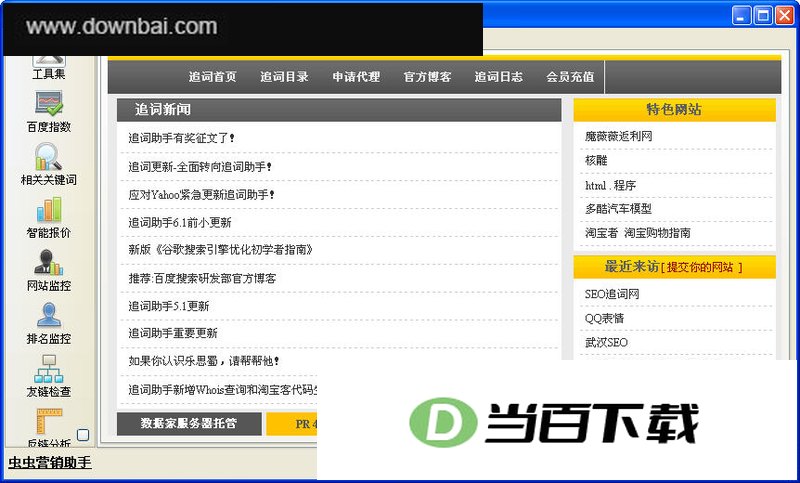
Task: Open news 如果你认识乐思蜀,请帮帮他
Action: [204, 361]
